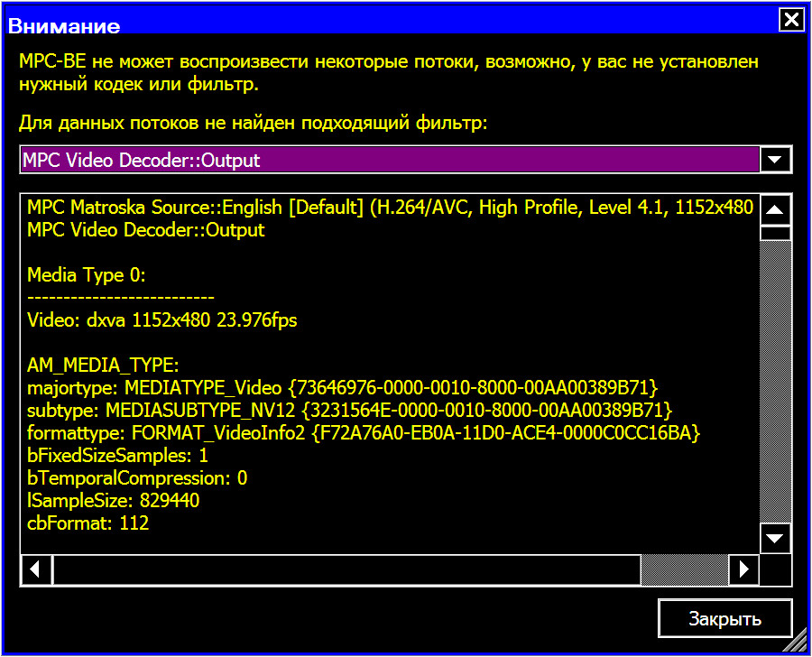Click the vertical scrollbar thumb
This screenshot has height=657, width=812.
point(775,233)
